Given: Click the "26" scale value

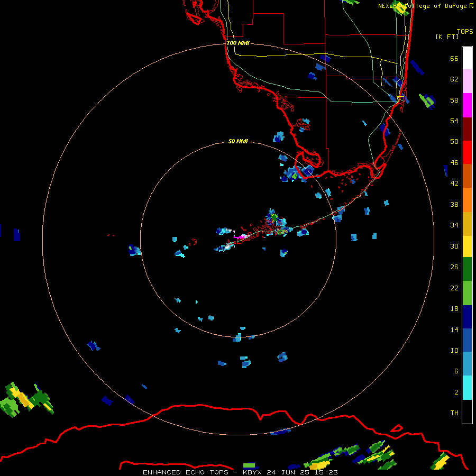Looking at the screenshot, I should pyautogui.click(x=454, y=267).
